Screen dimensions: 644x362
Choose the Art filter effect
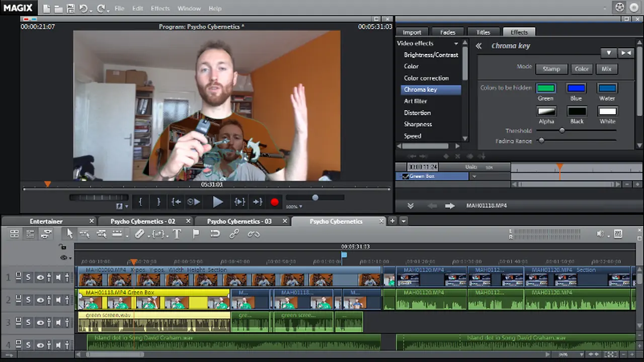(x=416, y=101)
